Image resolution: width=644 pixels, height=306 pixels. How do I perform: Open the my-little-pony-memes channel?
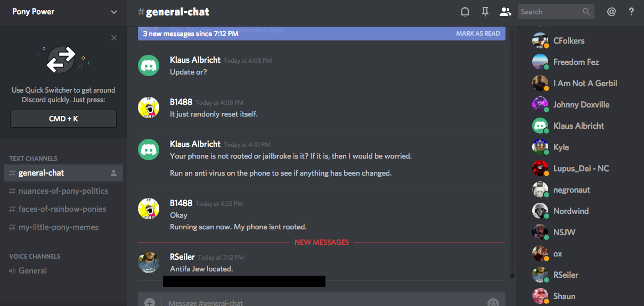click(59, 227)
